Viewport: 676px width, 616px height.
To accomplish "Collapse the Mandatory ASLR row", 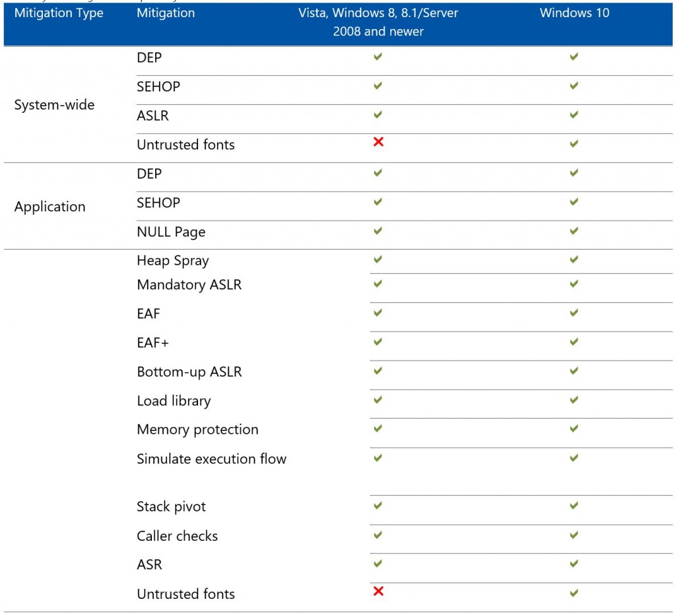I will coord(189,285).
